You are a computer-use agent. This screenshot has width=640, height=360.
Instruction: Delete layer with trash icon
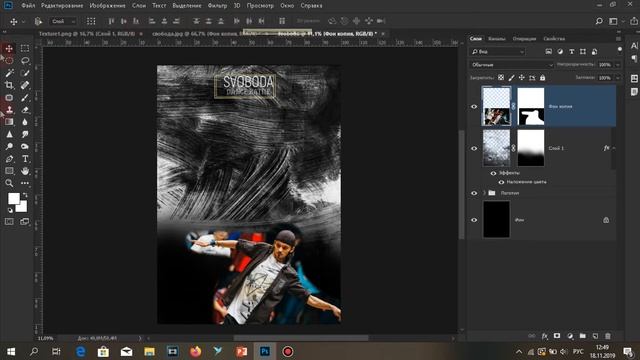click(x=608, y=336)
